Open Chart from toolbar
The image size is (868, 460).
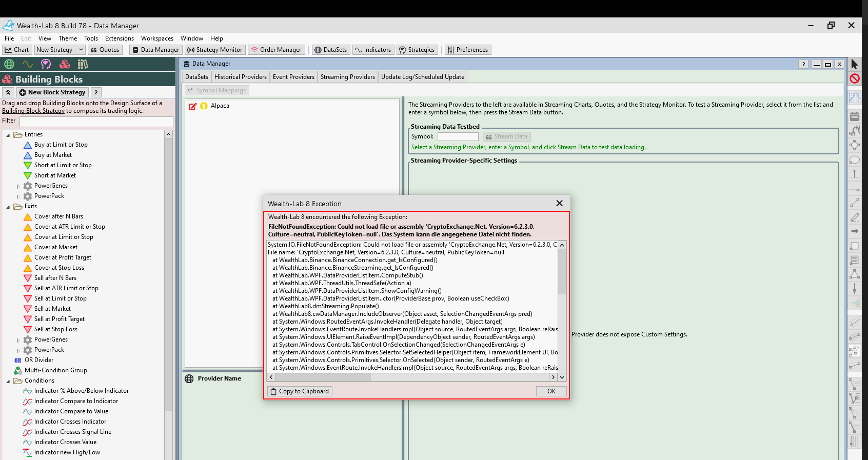(17, 50)
